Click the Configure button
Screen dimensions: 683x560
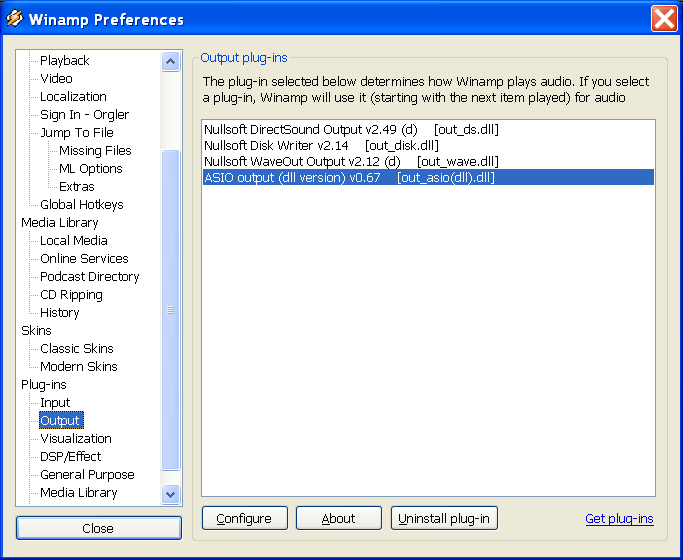(244, 518)
